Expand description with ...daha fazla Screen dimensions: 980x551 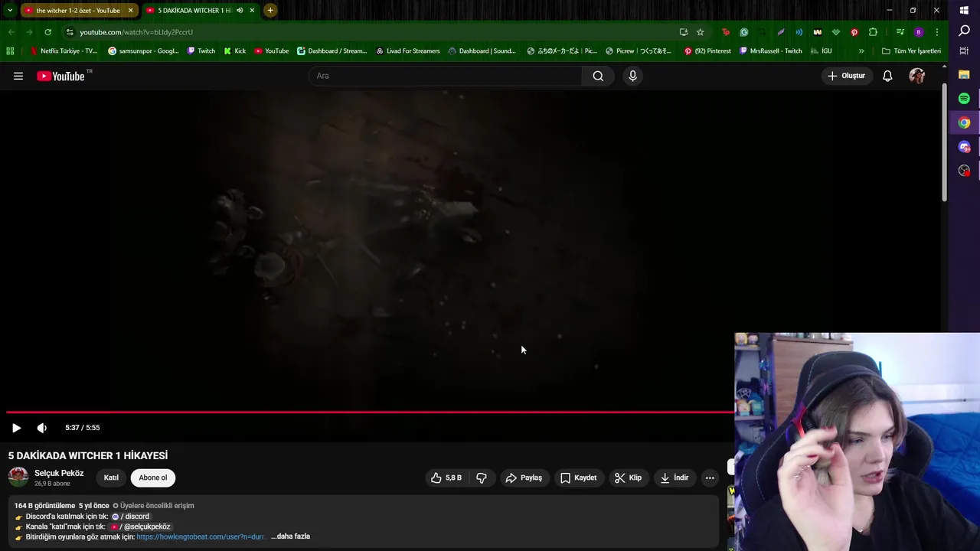tap(290, 536)
